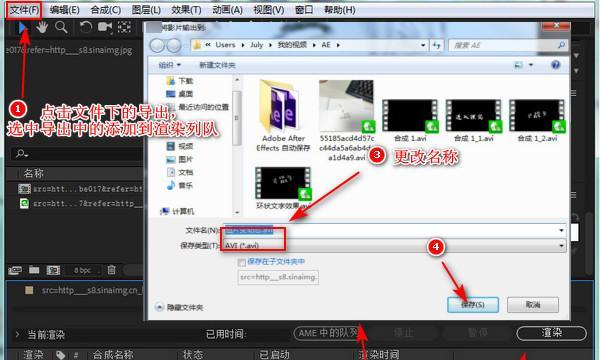Viewport: 600px width, 360px height.
Task: Select 环状文字效果 avi file
Action: pos(283,188)
